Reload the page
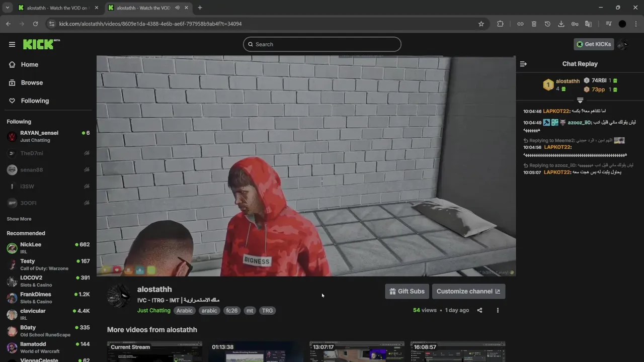Screen dimensions: 644x362 [x=35, y=24]
